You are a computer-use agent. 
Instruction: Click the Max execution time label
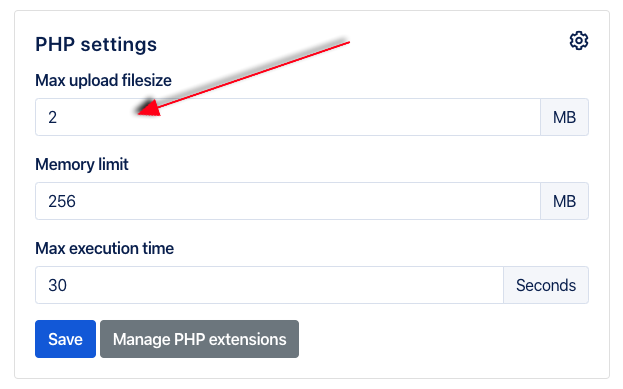point(104,248)
